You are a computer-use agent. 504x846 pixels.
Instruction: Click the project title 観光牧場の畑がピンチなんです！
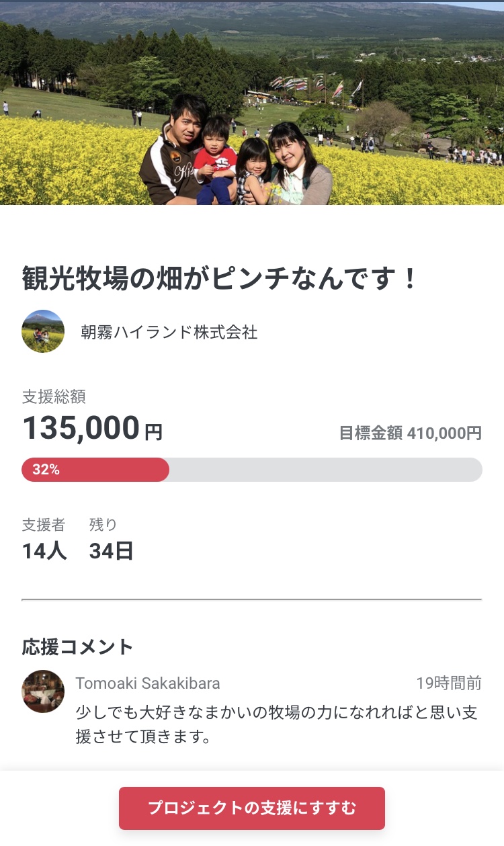click(x=220, y=278)
